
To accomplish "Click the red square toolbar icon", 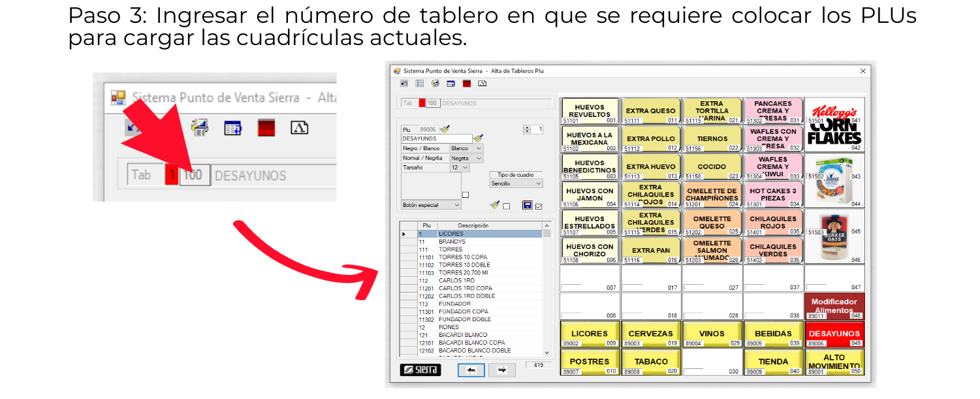I will 467,84.
